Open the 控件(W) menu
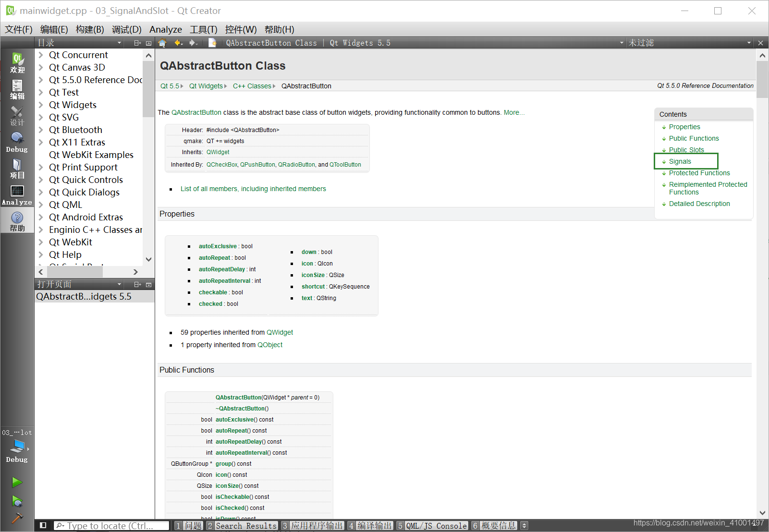 pos(241,29)
